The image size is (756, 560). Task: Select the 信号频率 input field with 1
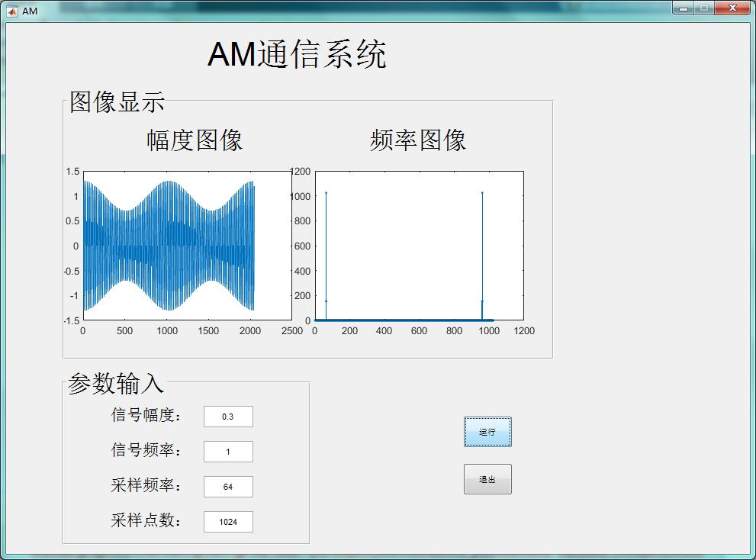click(x=228, y=452)
